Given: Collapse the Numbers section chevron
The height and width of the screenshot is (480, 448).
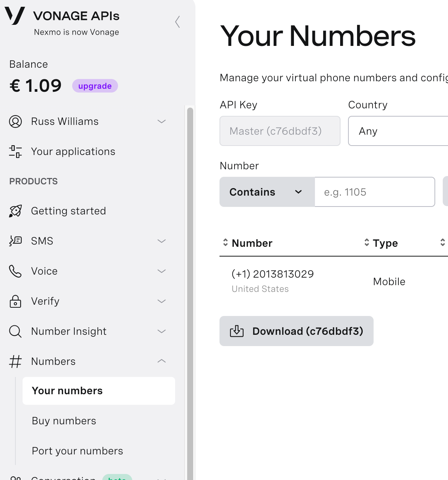Looking at the screenshot, I should (x=162, y=361).
